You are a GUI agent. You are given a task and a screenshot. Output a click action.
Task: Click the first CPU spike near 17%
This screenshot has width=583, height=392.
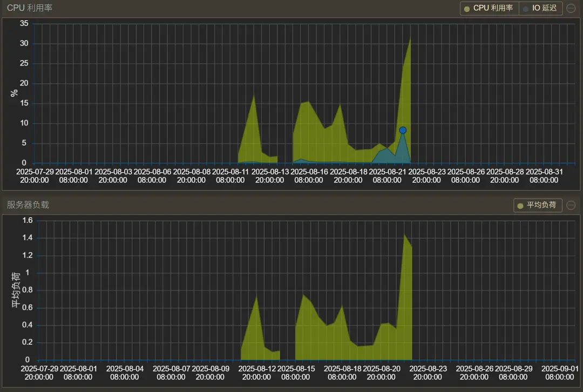(254, 95)
